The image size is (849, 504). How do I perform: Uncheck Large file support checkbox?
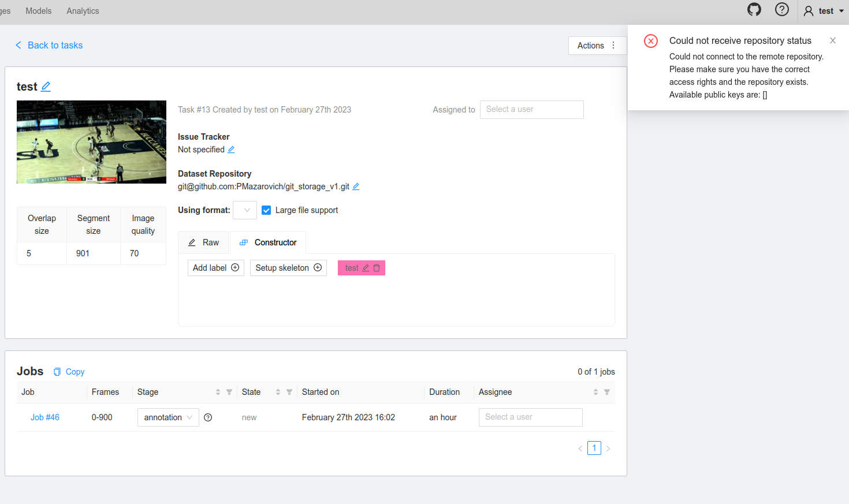coord(266,210)
